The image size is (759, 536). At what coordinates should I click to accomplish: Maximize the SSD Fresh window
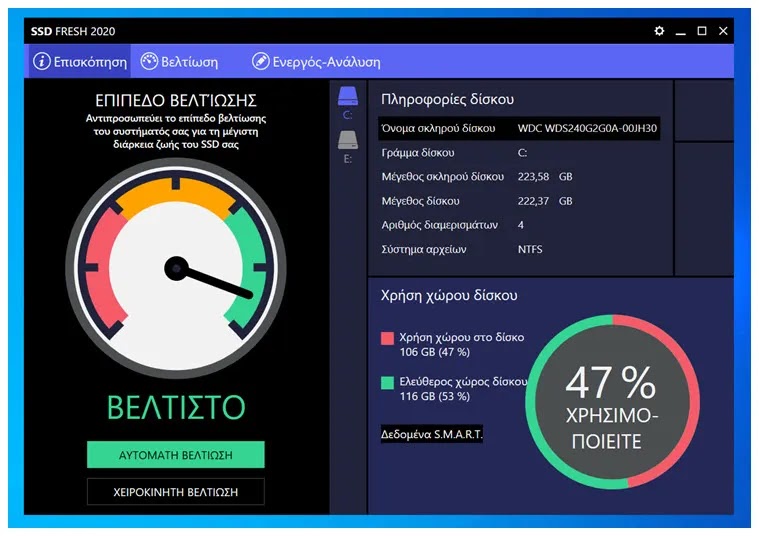tap(702, 31)
